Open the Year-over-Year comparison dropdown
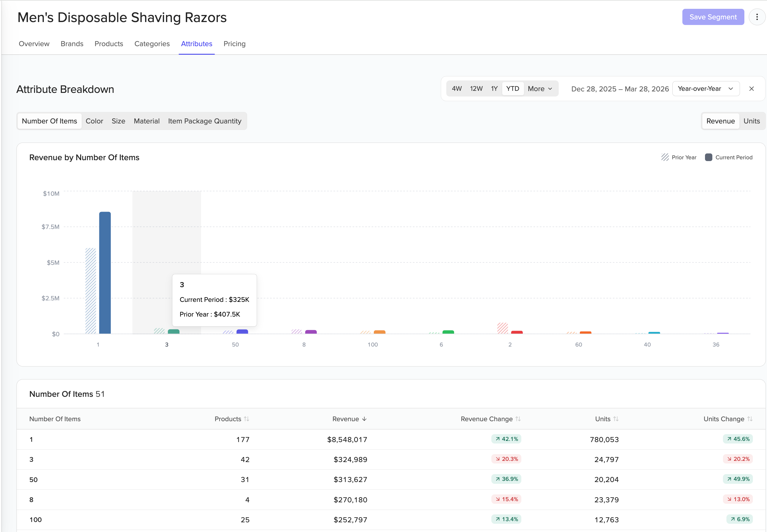The image size is (767, 532). [x=706, y=89]
